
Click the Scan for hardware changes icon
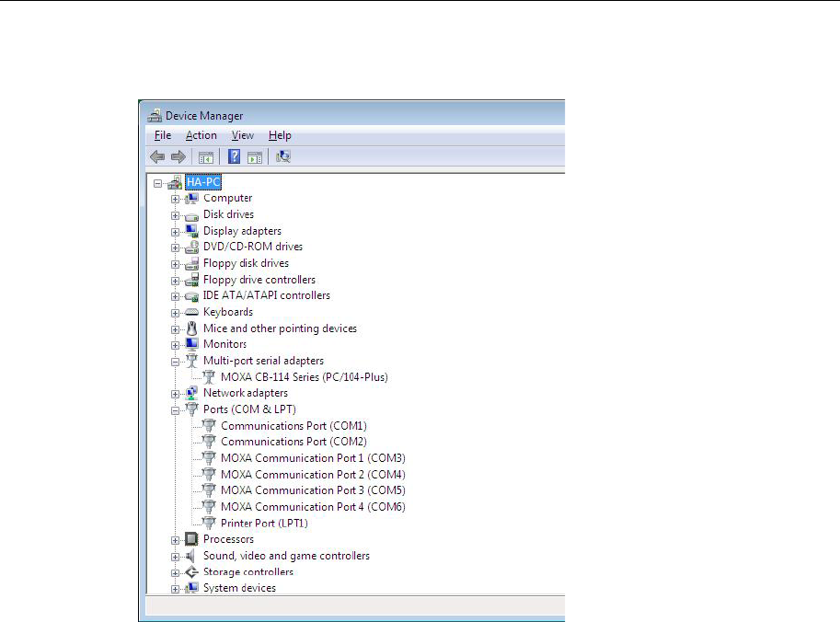[x=282, y=156]
